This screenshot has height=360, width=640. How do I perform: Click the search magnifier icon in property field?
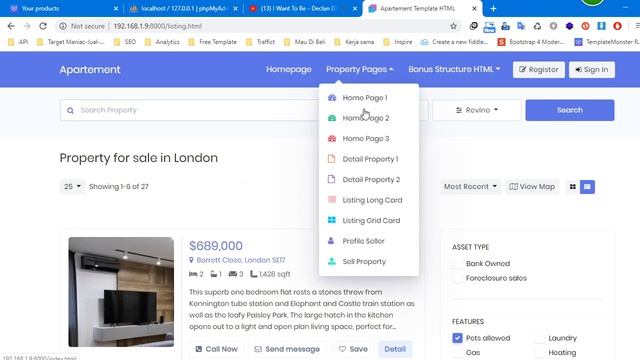[70, 110]
